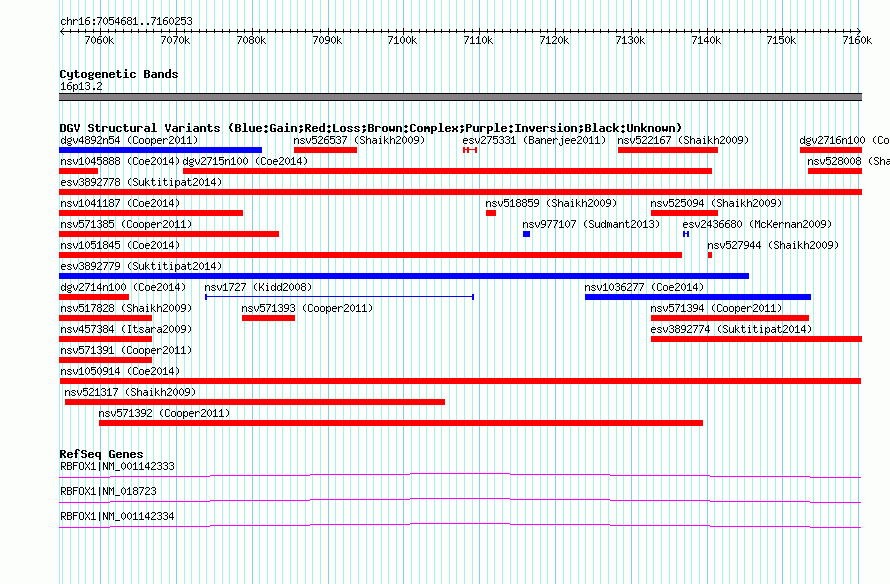Click the 7120k ruler position
The width and height of the screenshot is (890, 584).
coord(554,40)
